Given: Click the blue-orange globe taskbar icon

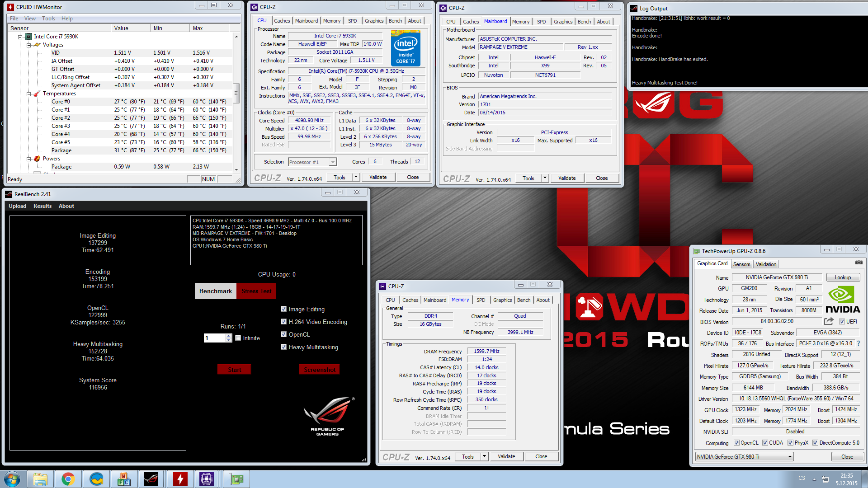Looking at the screenshot, I should click(96, 479).
